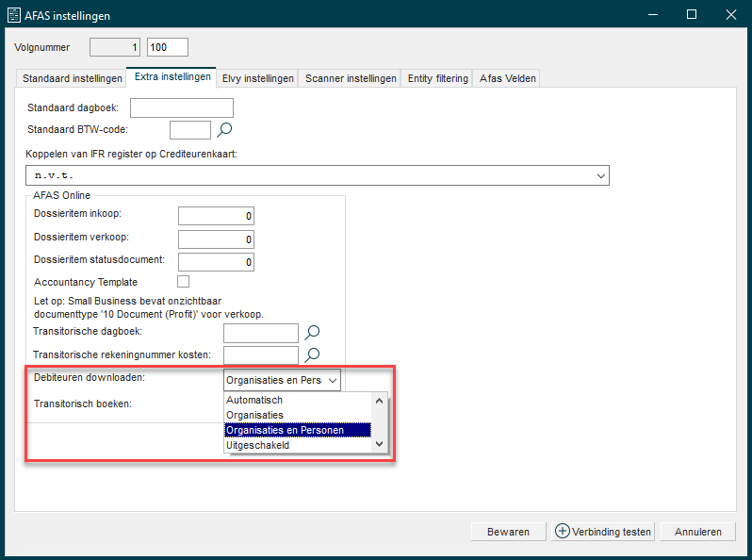Click the Volgnummer field containing 100
752x560 pixels.
point(168,47)
